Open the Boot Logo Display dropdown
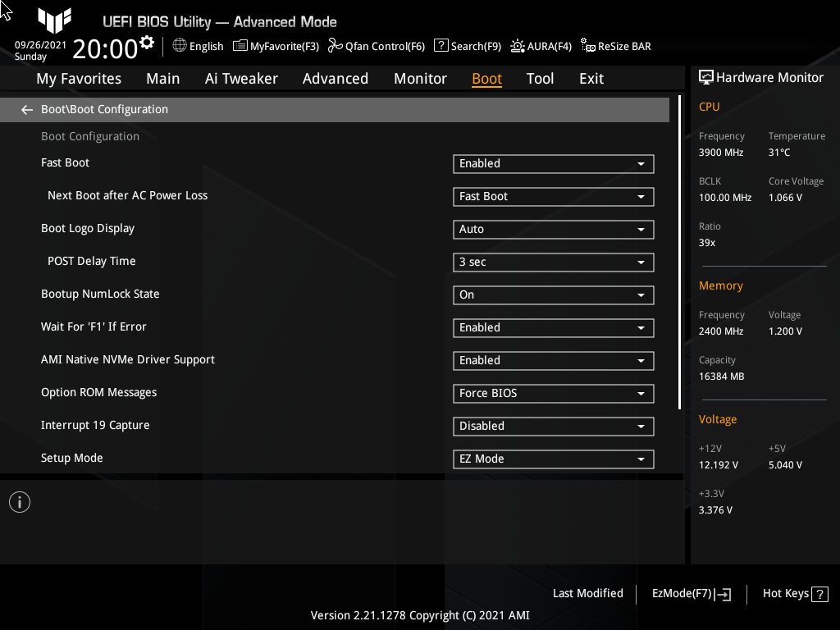 point(553,229)
